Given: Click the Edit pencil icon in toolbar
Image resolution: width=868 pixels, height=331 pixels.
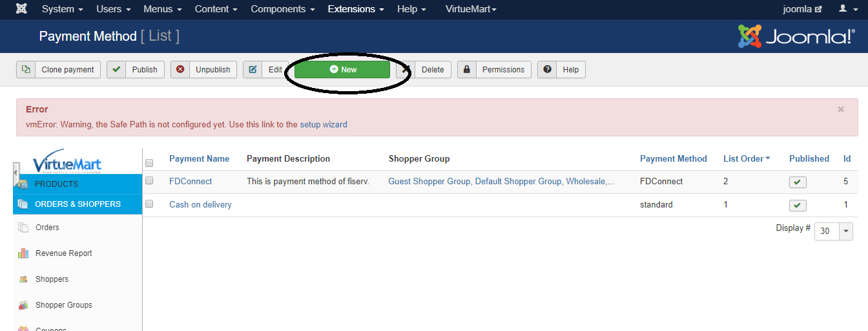Looking at the screenshot, I should point(253,70).
